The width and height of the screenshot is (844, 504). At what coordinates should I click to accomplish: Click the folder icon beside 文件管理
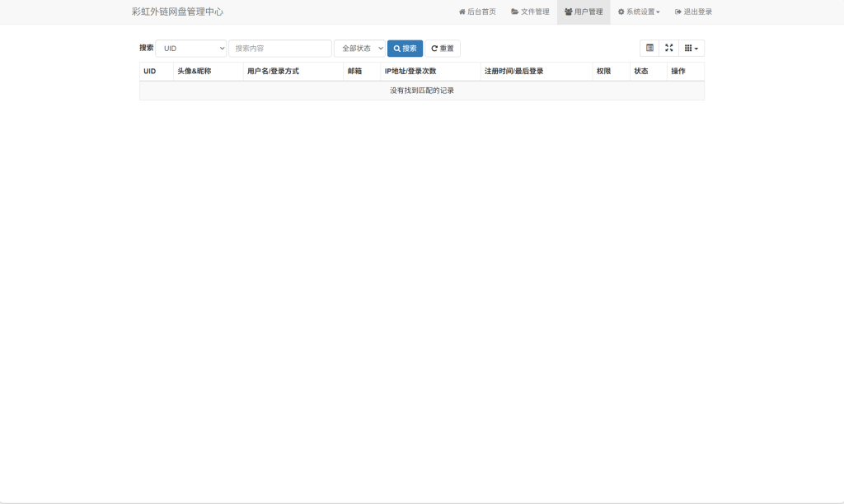[514, 12]
